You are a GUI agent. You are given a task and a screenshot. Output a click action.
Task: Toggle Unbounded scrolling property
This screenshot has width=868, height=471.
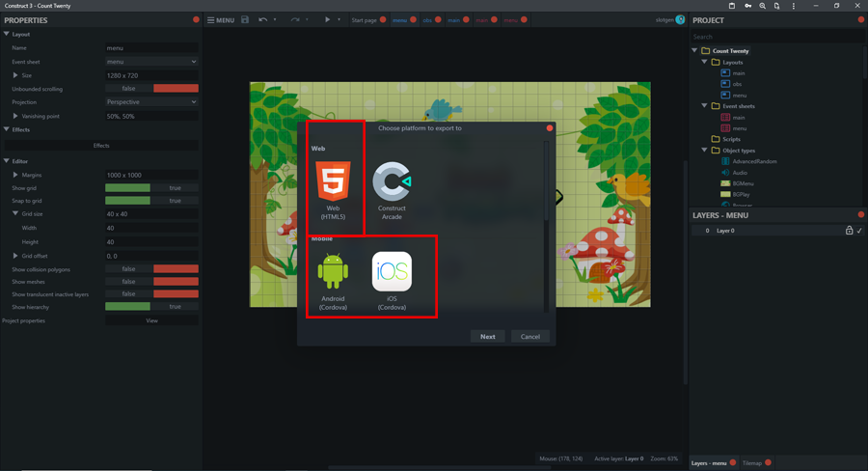pos(151,88)
